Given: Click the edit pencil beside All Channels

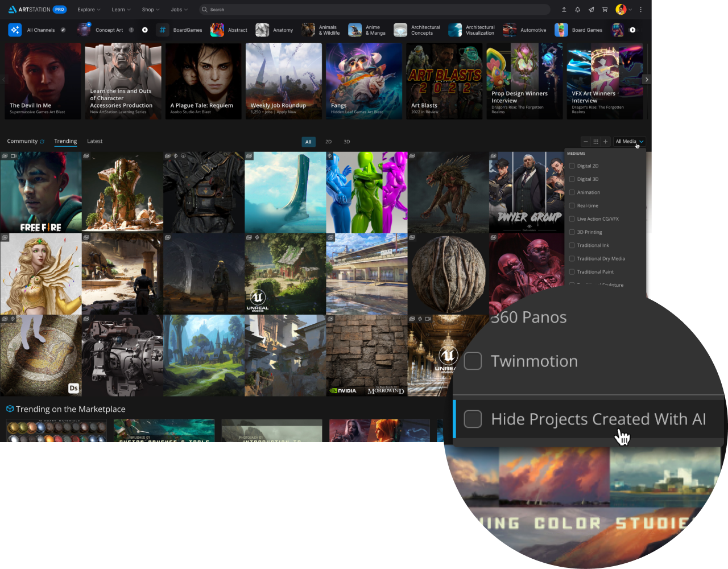Looking at the screenshot, I should click(x=63, y=30).
